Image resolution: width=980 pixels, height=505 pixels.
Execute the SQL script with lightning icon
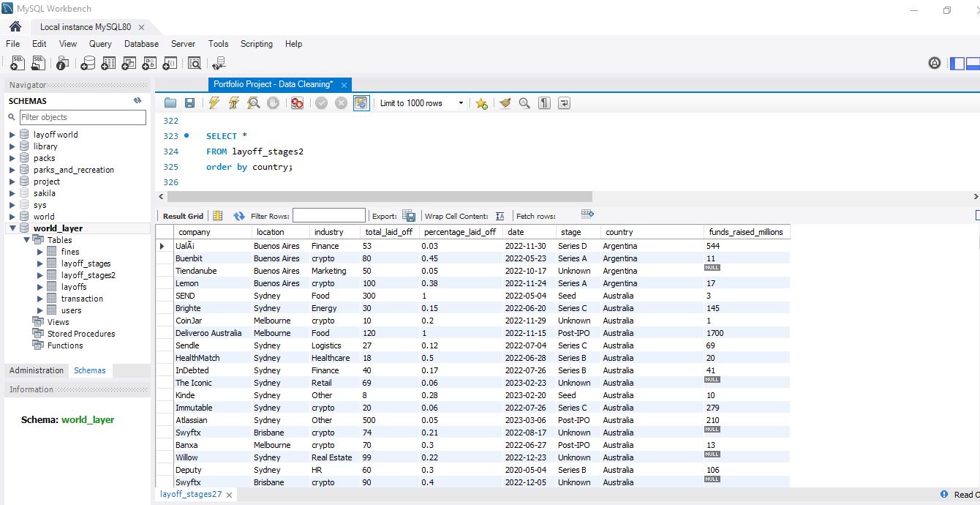pyautogui.click(x=214, y=103)
